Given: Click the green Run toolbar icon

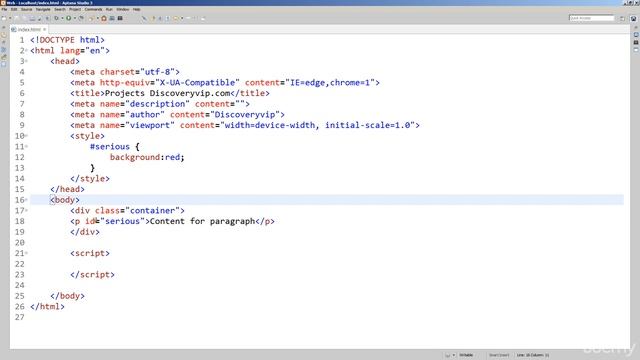Looking at the screenshot, I should click(69, 18).
